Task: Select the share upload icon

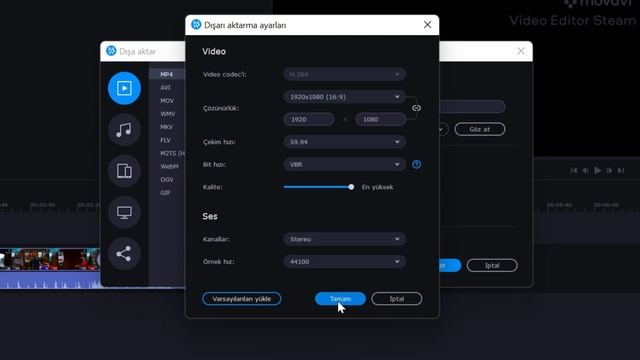Action: click(x=124, y=254)
